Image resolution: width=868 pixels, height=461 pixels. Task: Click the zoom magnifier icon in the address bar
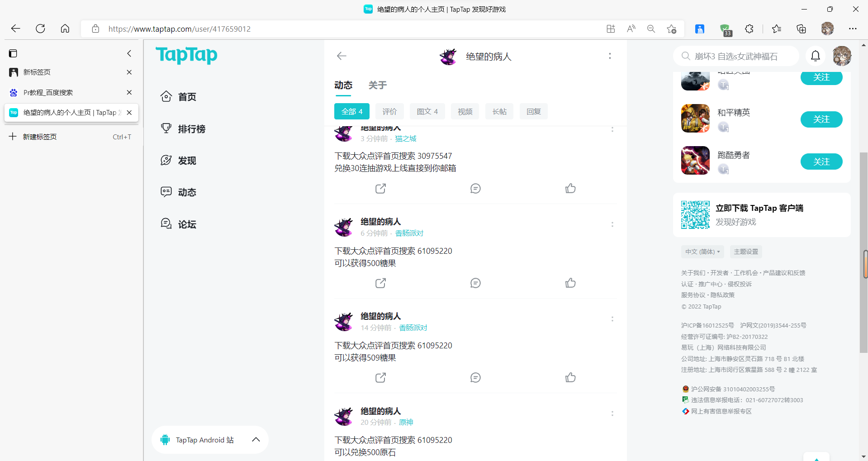point(651,29)
